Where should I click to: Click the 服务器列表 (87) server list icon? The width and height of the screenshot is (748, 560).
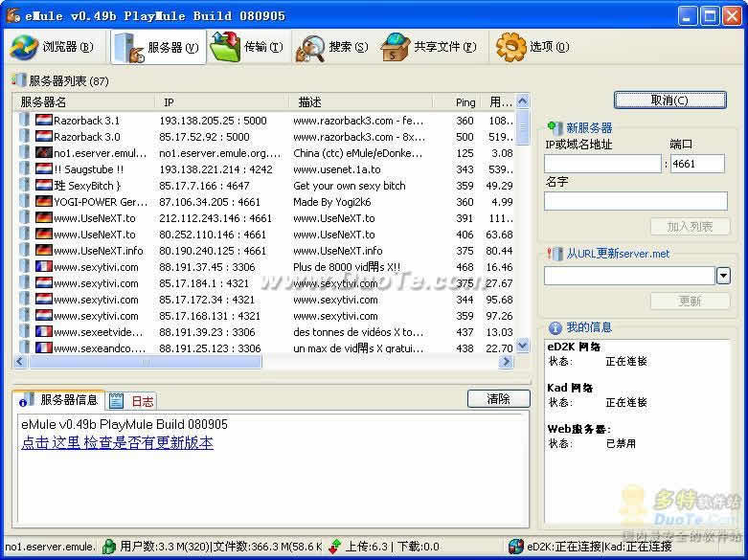(x=18, y=80)
